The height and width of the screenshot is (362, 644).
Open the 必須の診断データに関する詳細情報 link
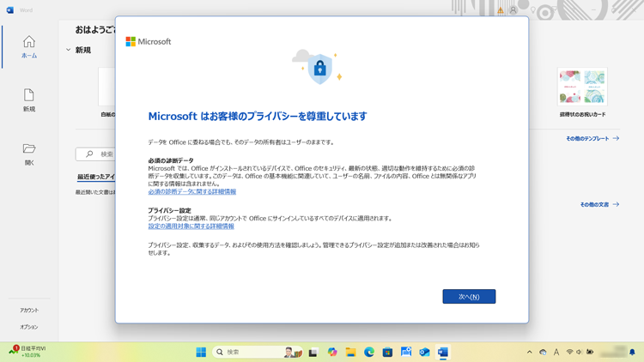191,192
